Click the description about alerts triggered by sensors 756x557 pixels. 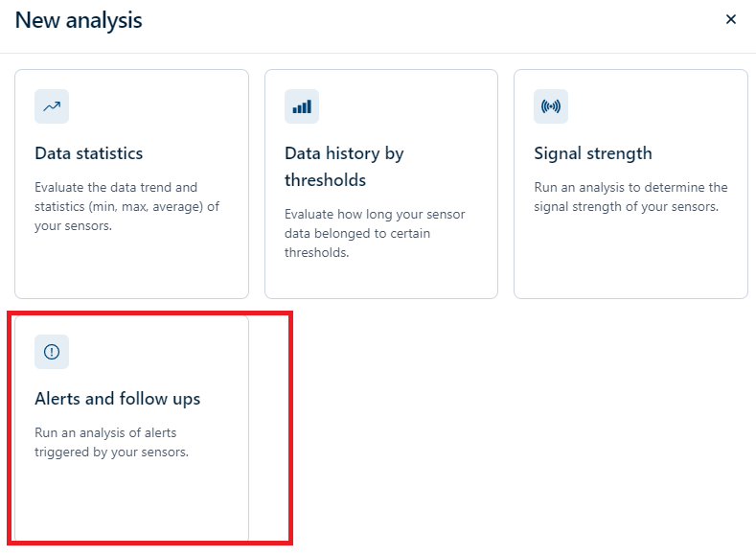pos(111,442)
